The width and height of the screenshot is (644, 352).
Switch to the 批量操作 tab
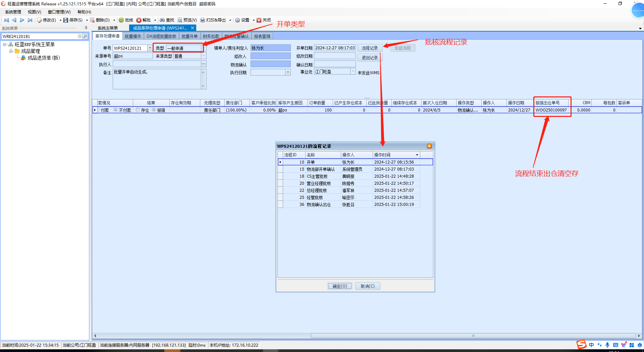pyautogui.click(x=133, y=36)
